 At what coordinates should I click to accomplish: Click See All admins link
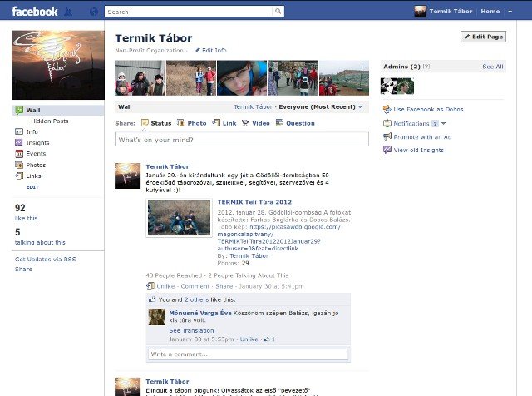tap(493, 67)
